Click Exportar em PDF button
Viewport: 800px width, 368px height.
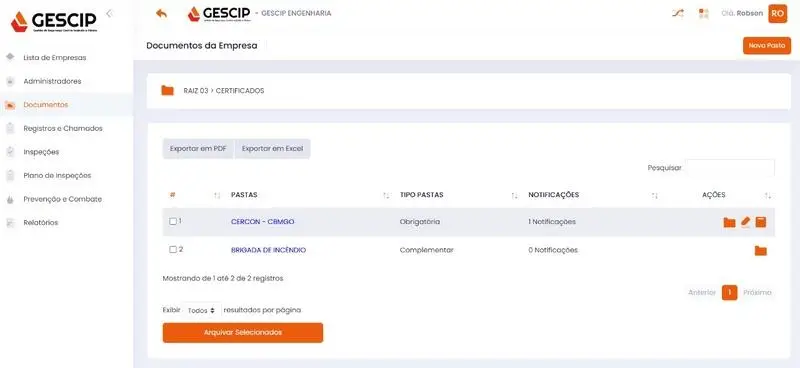(198, 149)
